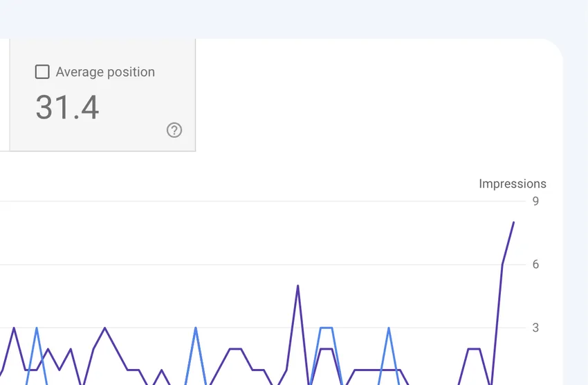588x385 pixels.
Task: Click the axis tick labeled 3
Action: click(535, 328)
